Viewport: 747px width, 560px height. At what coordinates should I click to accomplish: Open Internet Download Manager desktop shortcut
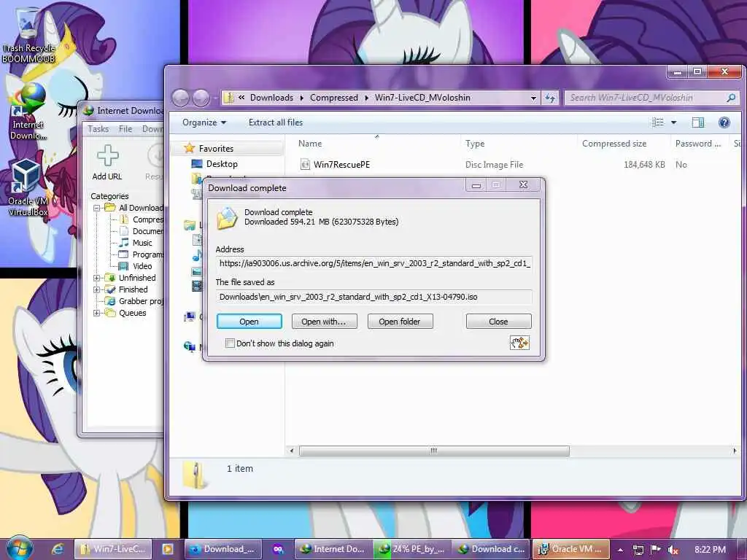(28, 112)
